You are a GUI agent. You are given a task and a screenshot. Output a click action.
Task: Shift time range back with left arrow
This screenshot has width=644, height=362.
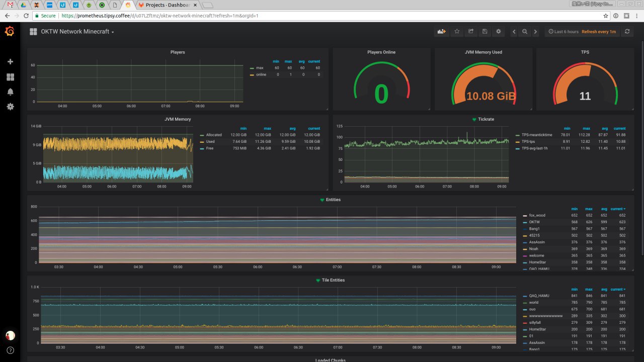pyautogui.click(x=514, y=32)
